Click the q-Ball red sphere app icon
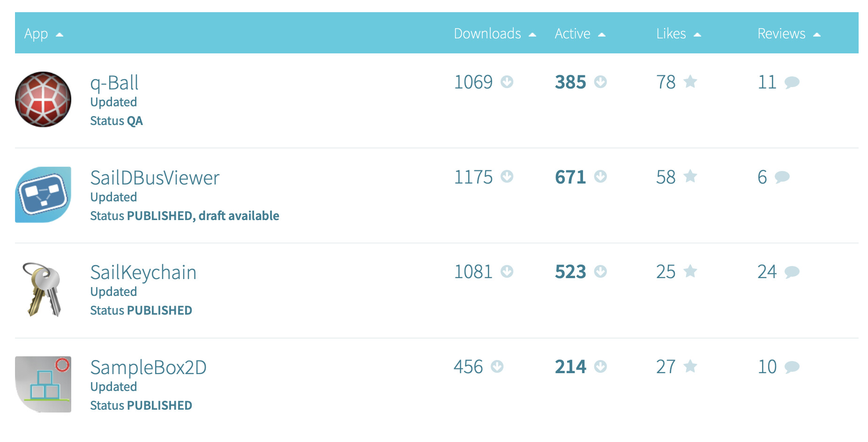The width and height of the screenshot is (868, 442). (43, 99)
